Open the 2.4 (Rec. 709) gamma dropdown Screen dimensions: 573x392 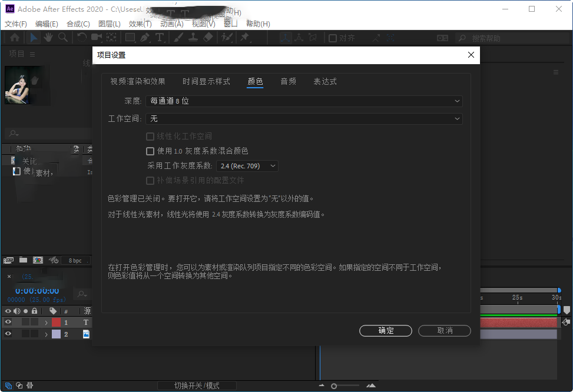click(x=247, y=166)
